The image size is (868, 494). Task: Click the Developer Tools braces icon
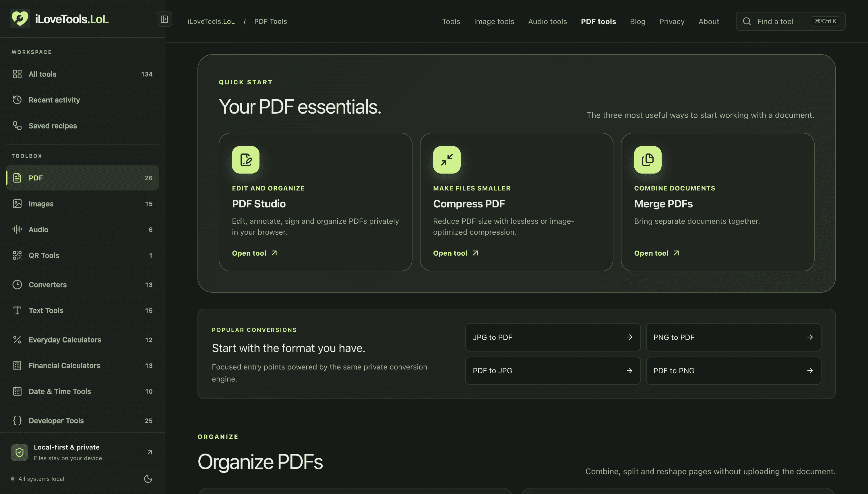tap(17, 420)
